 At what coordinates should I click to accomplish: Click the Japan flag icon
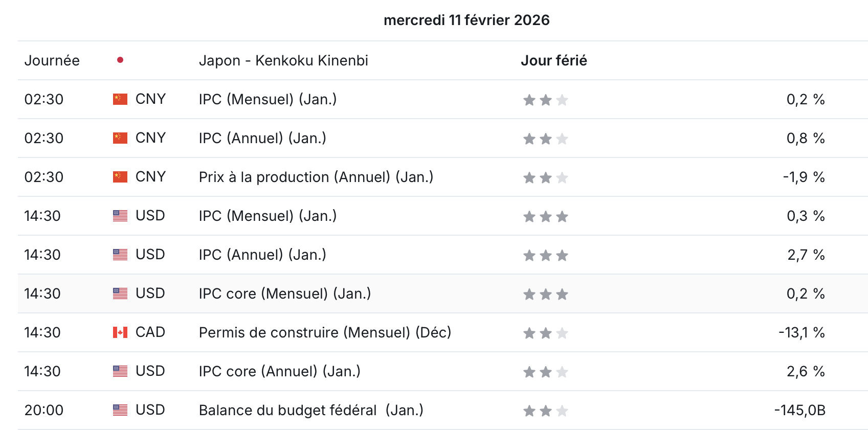tap(120, 60)
